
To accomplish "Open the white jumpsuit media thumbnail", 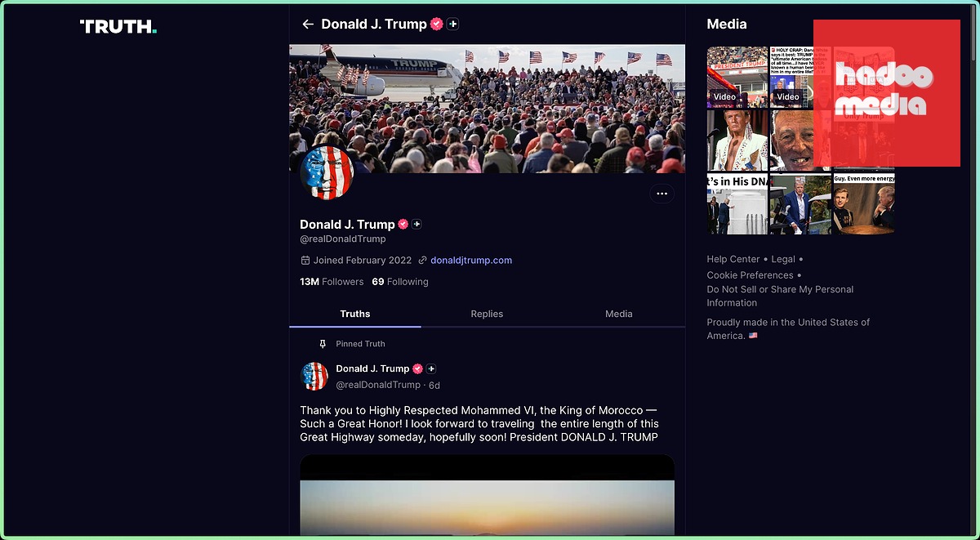I will tap(737, 141).
